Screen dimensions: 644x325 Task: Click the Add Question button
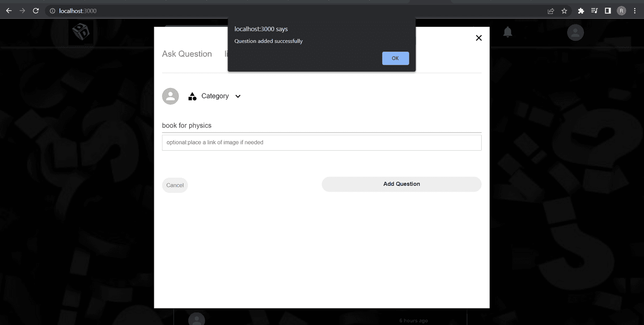click(402, 184)
